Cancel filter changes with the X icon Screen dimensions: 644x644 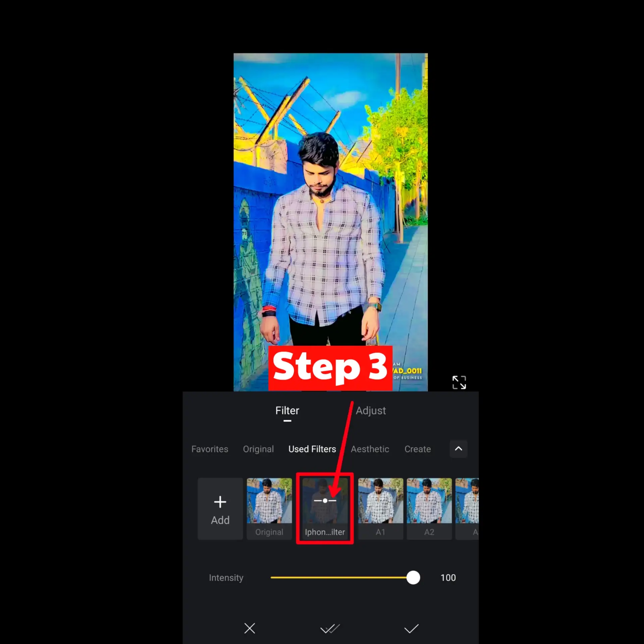[x=250, y=629]
